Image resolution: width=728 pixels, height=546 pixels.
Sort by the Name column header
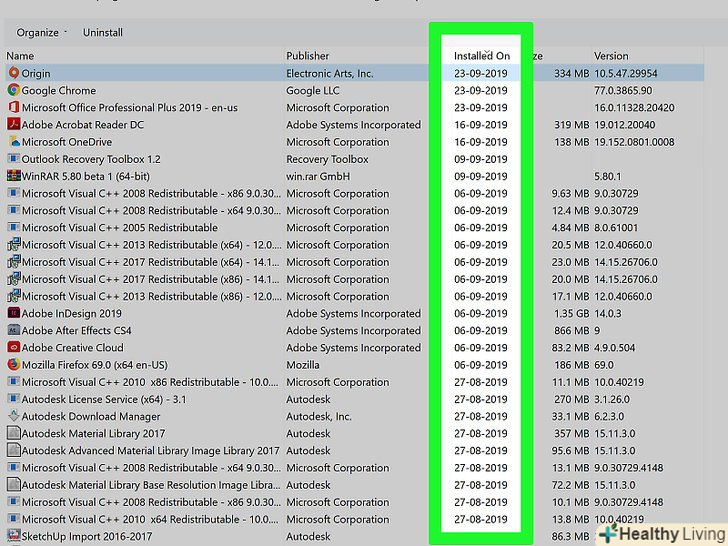[x=20, y=56]
